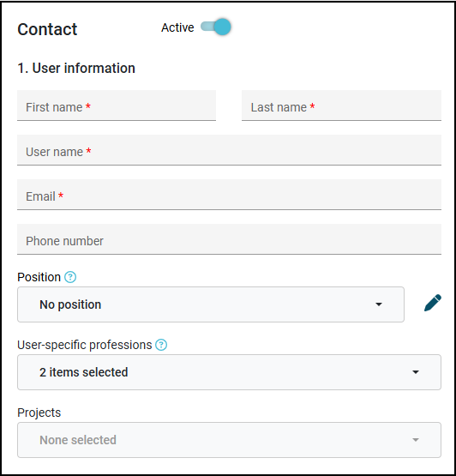Image resolution: width=456 pixels, height=476 pixels.
Task: Select the User name input field
Action: pyautogui.click(x=229, y=150)
